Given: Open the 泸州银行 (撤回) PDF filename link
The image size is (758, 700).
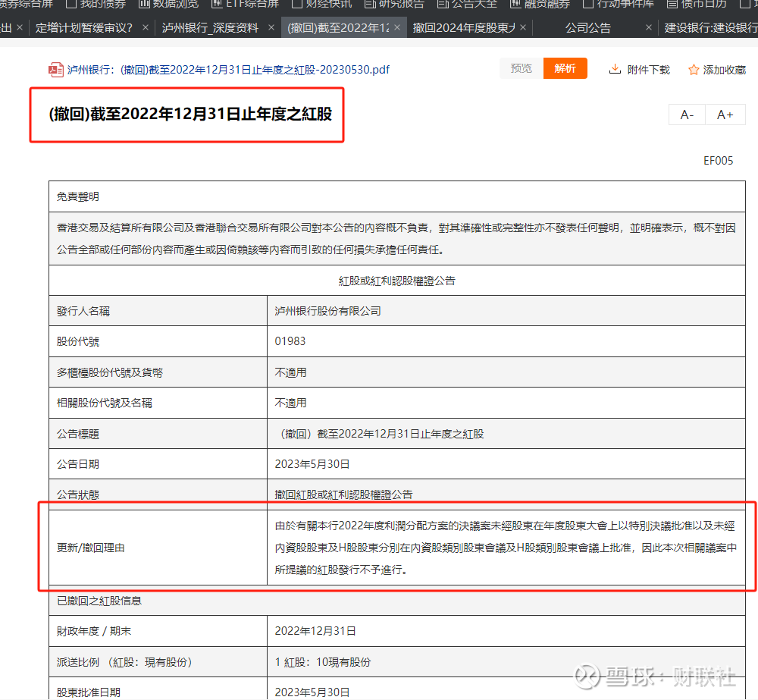Looking at the screenshot, I should [x=228, y=70].
